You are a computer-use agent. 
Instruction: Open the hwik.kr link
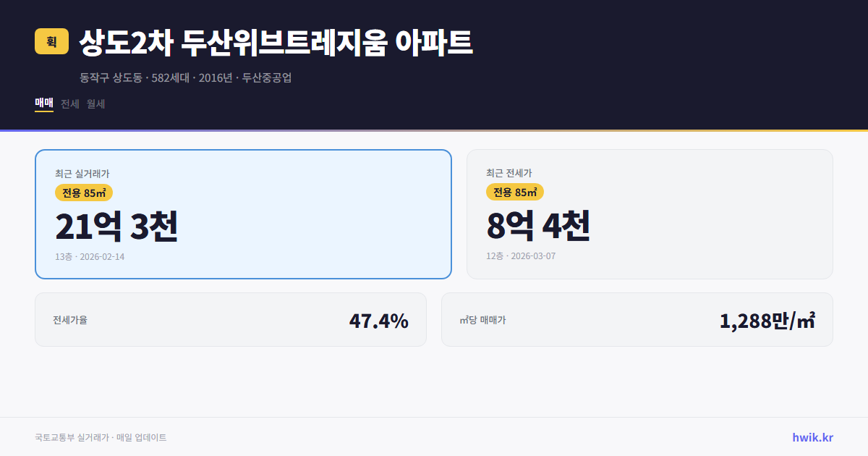point(812,436)
